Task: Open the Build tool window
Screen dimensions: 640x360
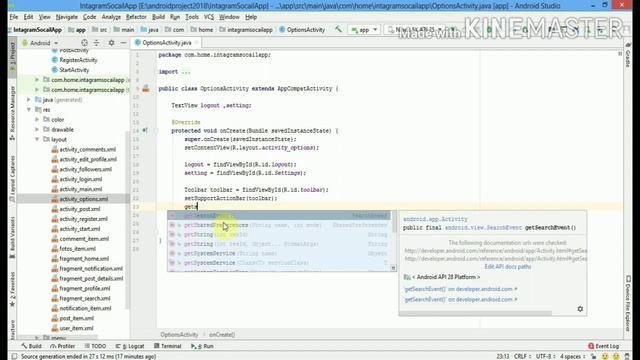Action: click(x=31, y=346)
